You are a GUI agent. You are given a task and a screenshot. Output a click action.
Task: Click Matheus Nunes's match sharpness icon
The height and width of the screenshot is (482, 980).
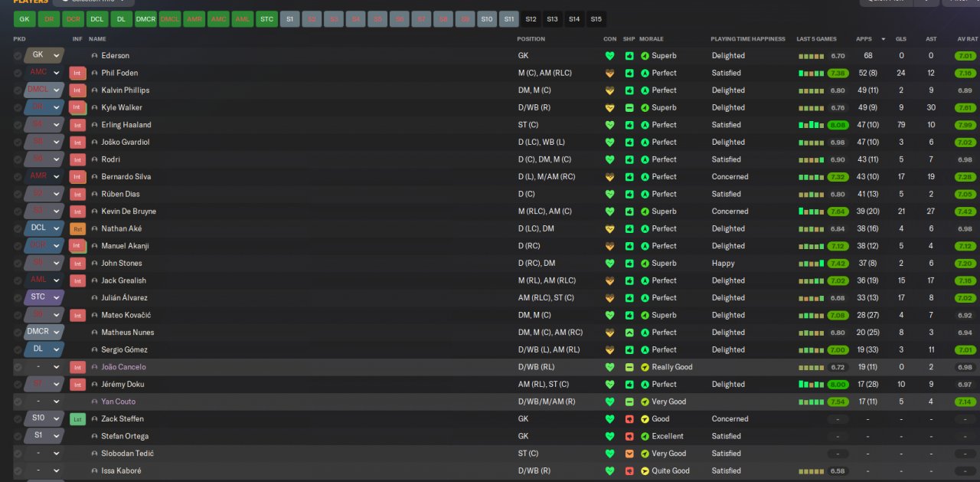point(629,333)
